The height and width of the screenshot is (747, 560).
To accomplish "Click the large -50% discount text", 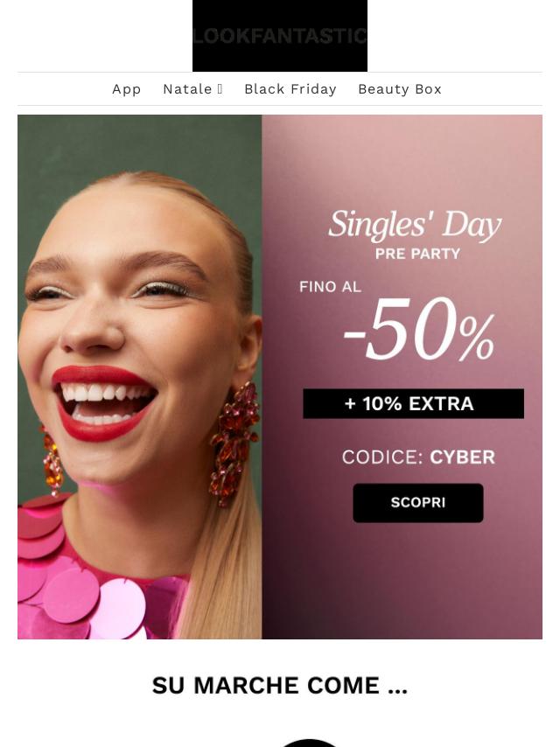I will pyautogui.click(x=419, y=330).
